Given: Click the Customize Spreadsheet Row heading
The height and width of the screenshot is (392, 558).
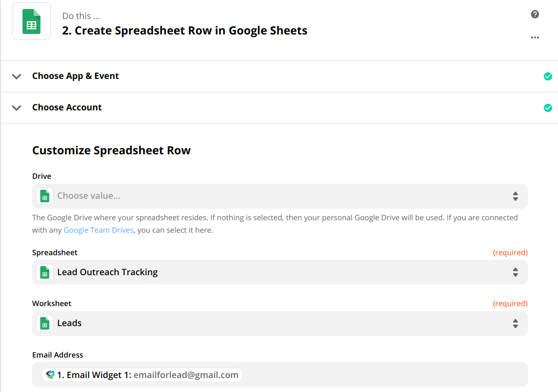Looking at the screenshot, I should [111, 150].
